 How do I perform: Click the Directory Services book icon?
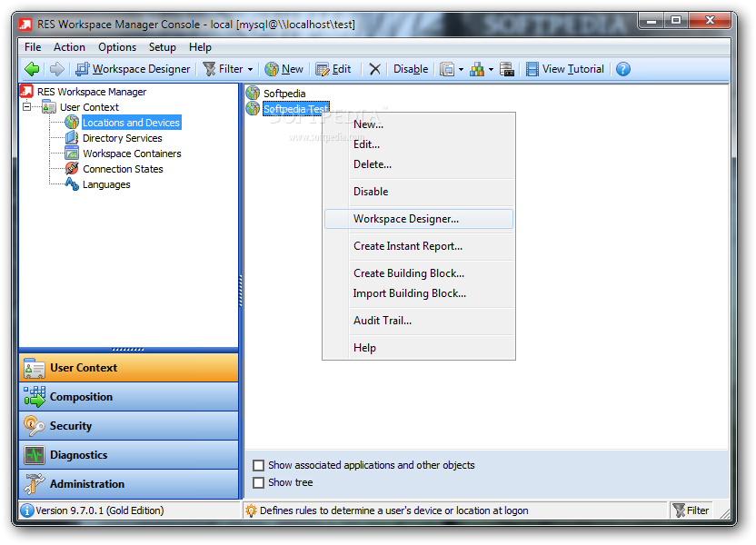(x=72, y=138)
